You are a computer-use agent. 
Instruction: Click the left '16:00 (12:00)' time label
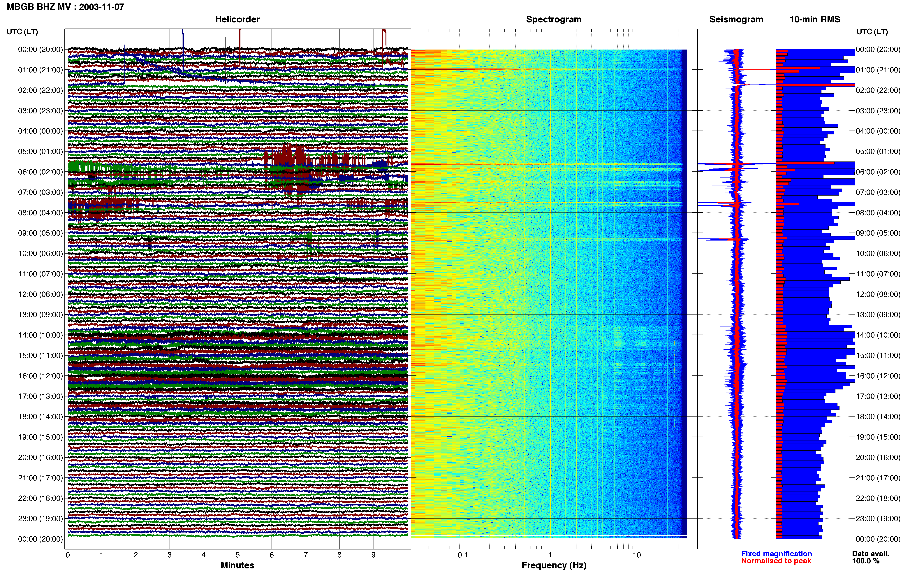point(41,376)
